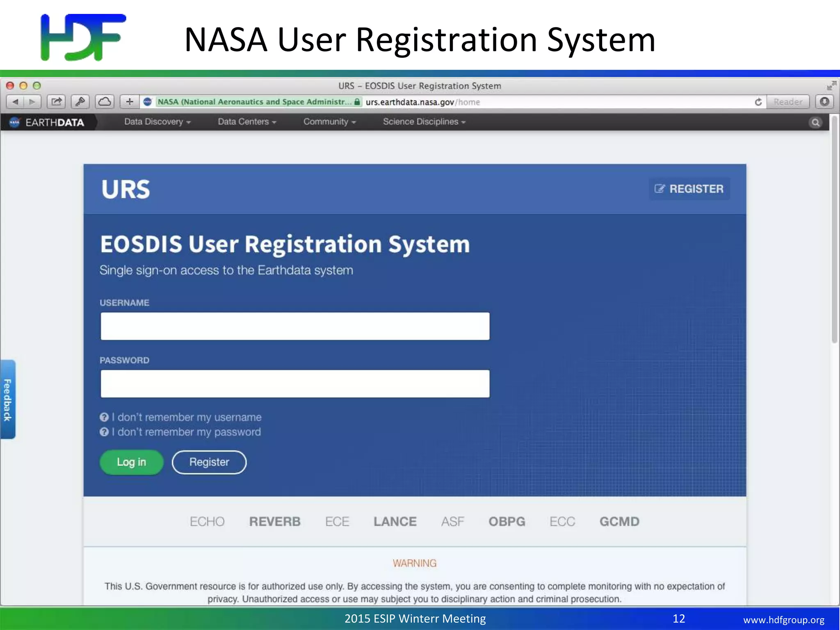The width and height of the screenshot is (840, 630).
Task: Click the pencil icon on the REGISTER button
Action: click(660, 189)
